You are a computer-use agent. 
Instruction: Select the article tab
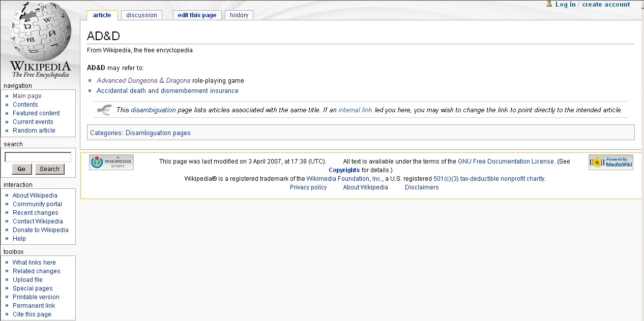pos(102,15)
